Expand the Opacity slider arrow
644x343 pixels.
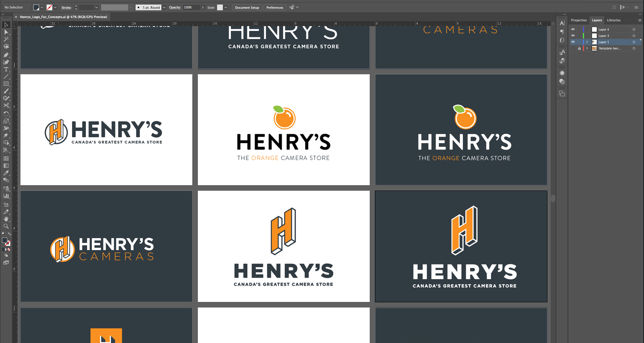coord(203,7)
